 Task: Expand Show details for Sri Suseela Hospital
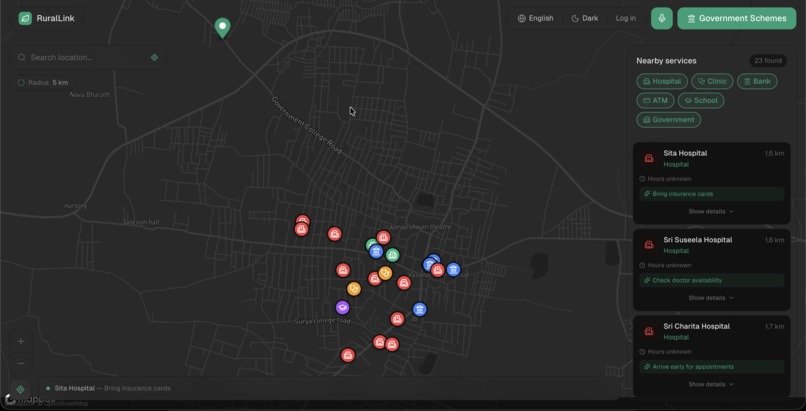[x=711, y=298]
